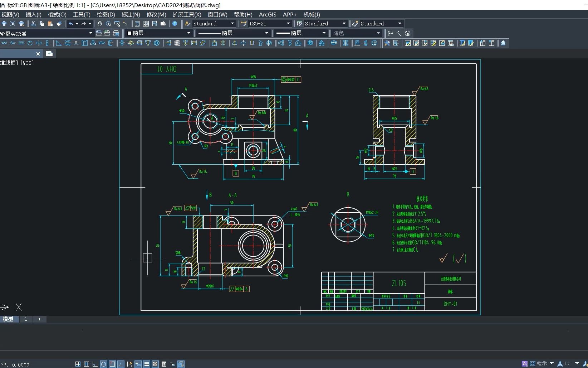Switch to layout tab 1

(x=26, y=319)
